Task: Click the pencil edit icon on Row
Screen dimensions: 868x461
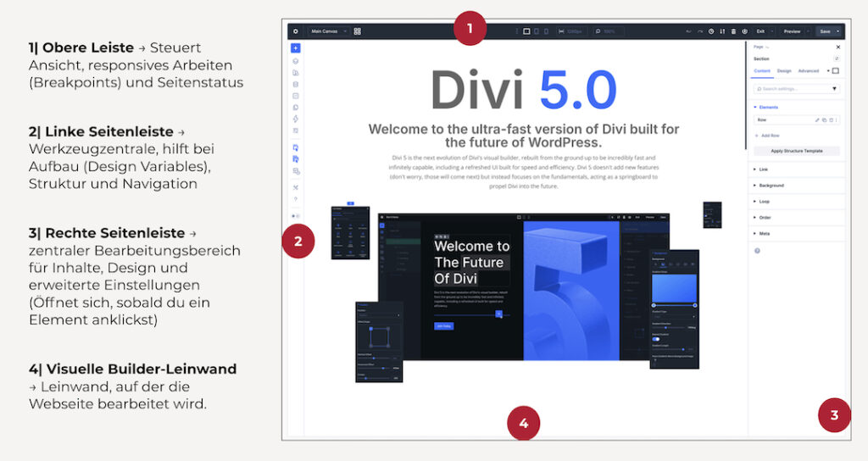Action: point(817,119)
